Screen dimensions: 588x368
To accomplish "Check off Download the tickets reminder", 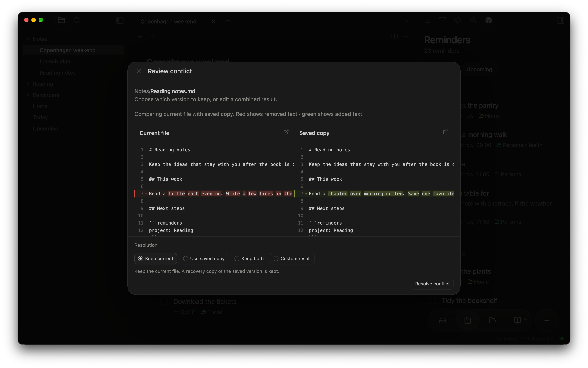I will tap(164, 301).
